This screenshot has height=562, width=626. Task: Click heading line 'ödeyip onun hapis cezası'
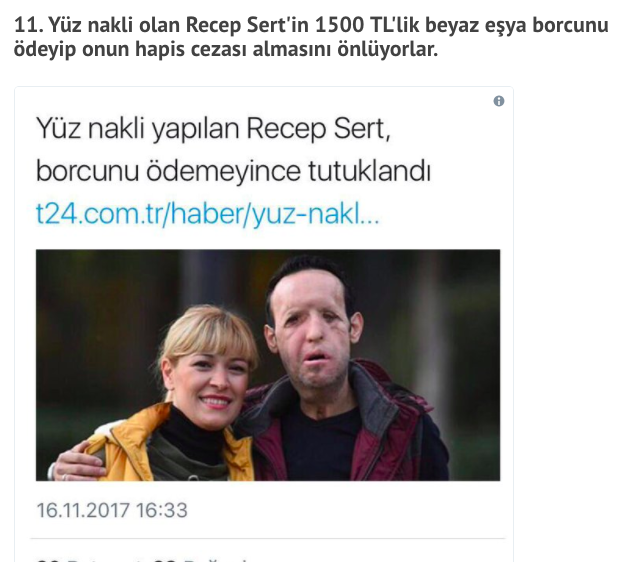[131, 49]
